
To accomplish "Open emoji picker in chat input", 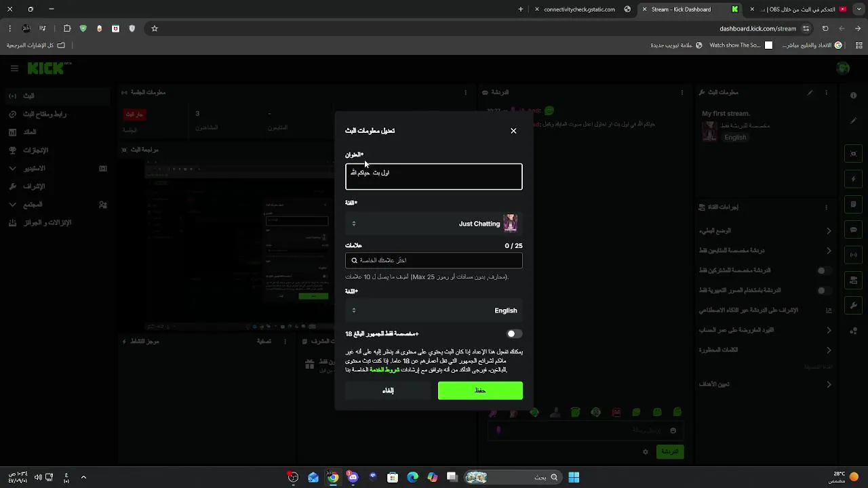I will pos(673,430).
